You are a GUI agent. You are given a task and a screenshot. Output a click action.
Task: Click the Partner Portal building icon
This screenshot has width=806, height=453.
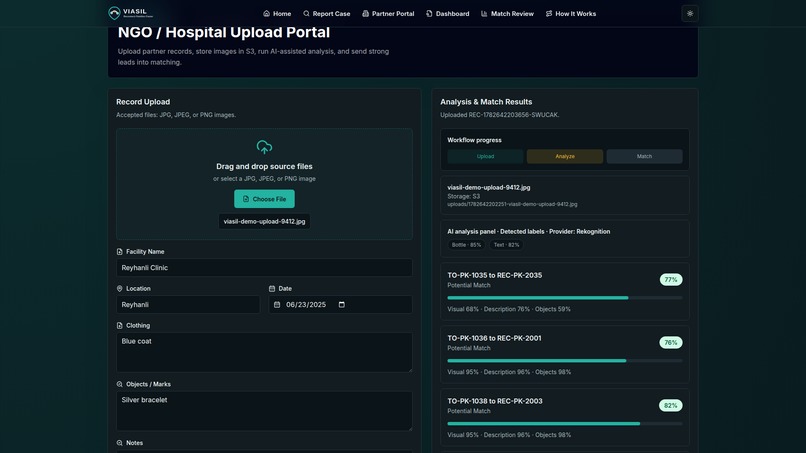click(365, 14)
